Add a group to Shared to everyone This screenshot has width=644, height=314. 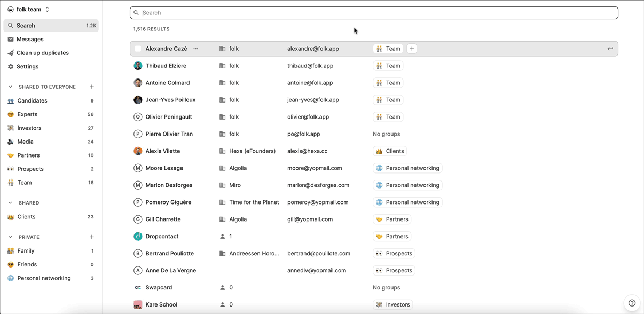pos(92,87)
